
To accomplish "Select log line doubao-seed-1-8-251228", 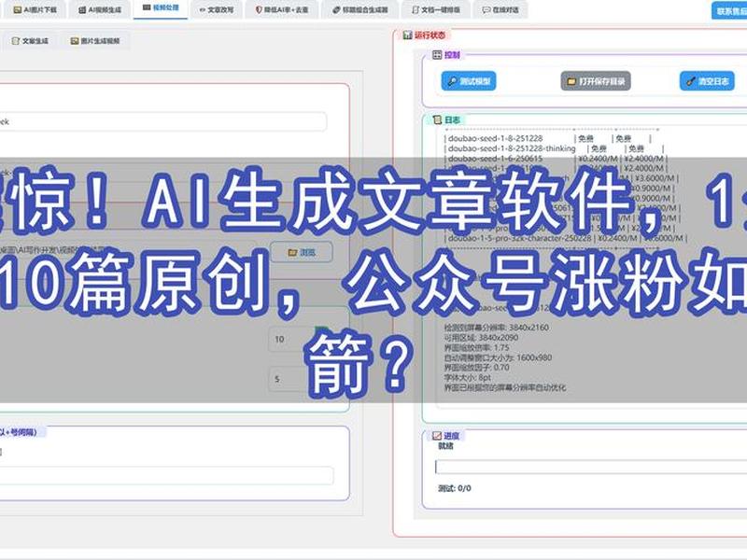I will pos(495,138).
